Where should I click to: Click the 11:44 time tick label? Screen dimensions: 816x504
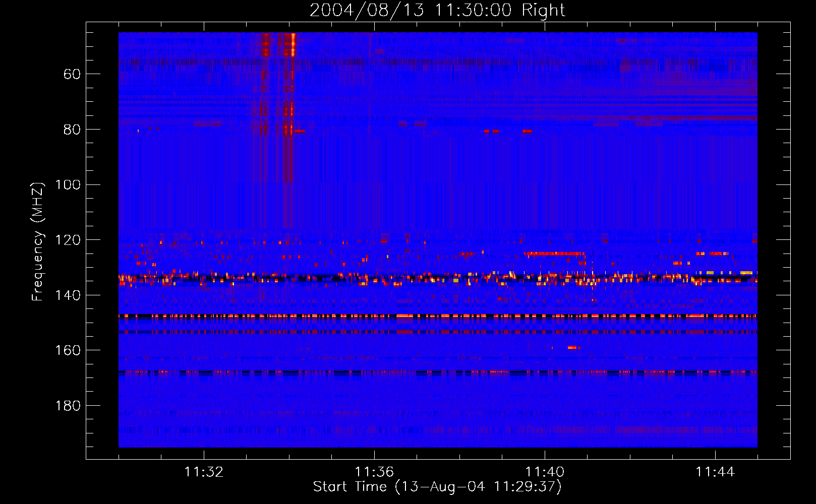coord(715,472)
